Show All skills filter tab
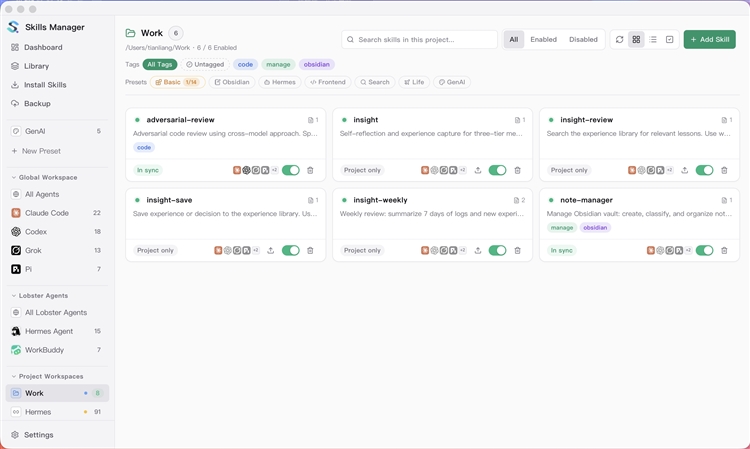This screenshot has height=449, width=750. pos(514,40)
